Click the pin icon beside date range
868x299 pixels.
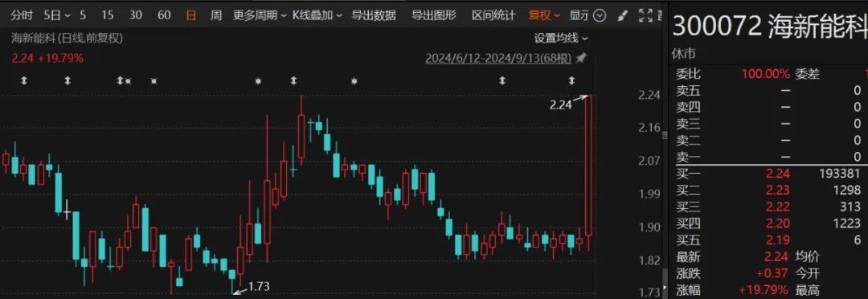[x=581, y=58]
